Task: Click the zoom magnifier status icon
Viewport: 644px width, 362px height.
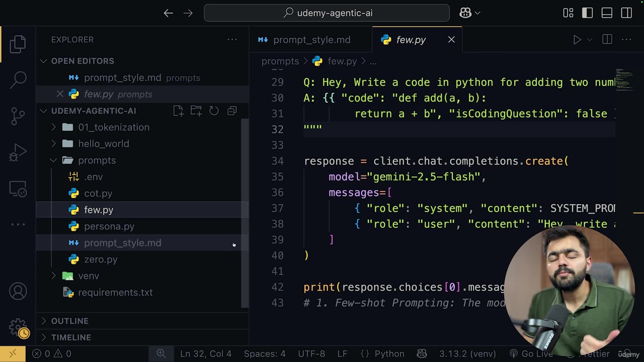Action: pos(161,353)
